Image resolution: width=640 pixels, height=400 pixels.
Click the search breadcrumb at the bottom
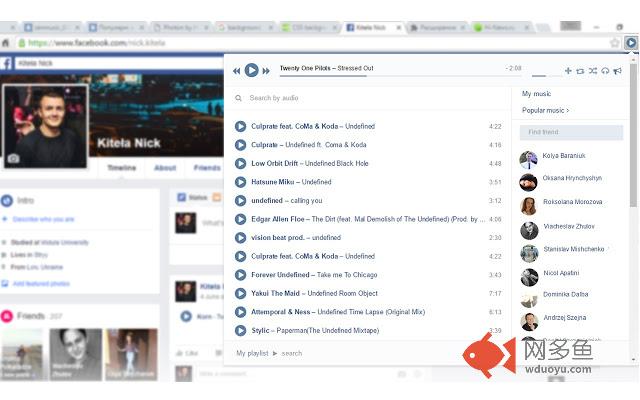coord(291,353)
